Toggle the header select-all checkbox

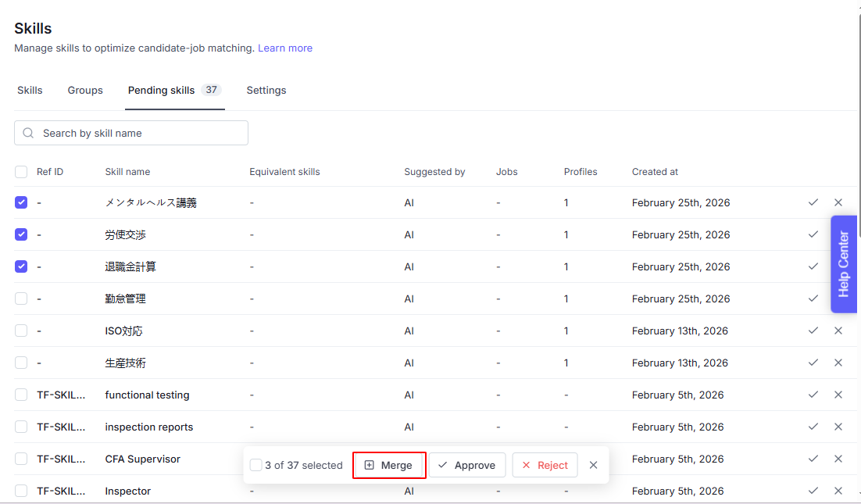(x=21, y=172)
